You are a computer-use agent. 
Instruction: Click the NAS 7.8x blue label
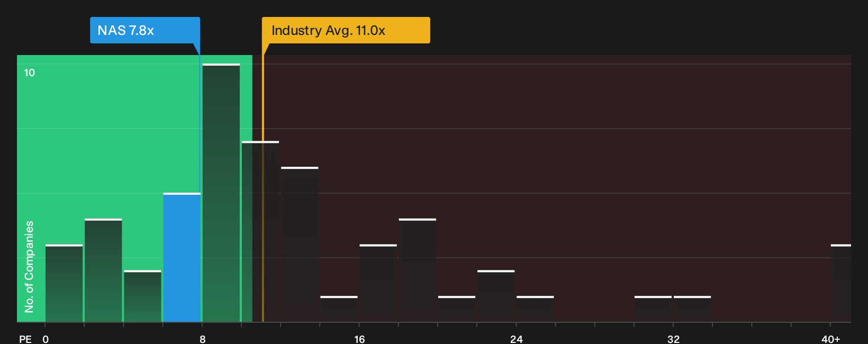point(145,30)
